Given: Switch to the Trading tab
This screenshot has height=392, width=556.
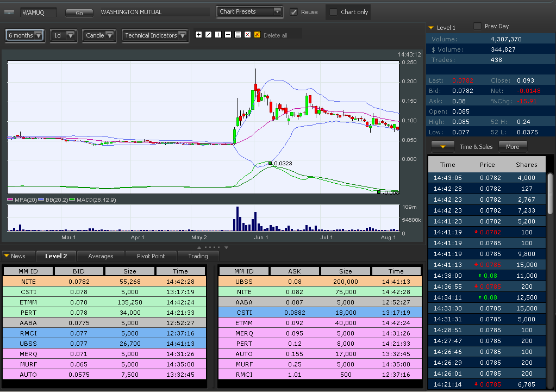Looking at the screenshot, I should (x=198, y=256).
